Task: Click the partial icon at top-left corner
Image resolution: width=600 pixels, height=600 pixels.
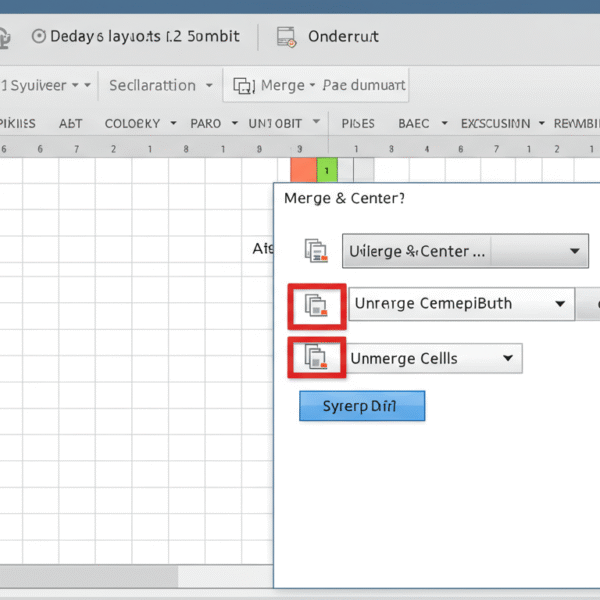Action: 5,37
